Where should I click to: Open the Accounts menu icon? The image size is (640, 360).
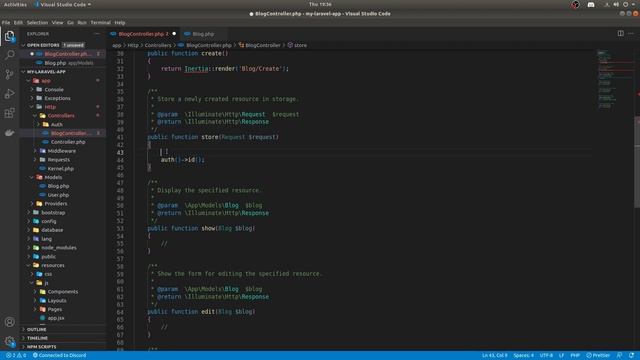point(9,322)
